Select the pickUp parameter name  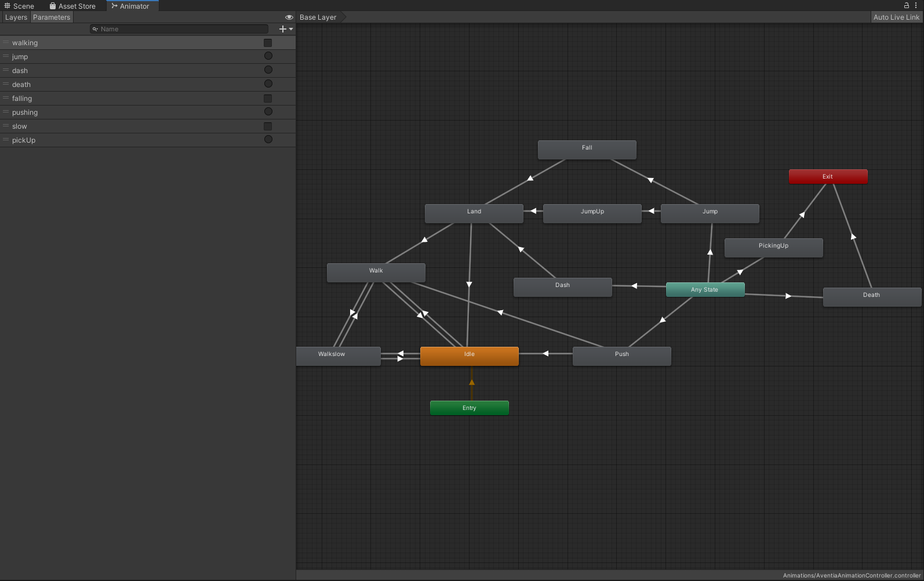(24, 140)
